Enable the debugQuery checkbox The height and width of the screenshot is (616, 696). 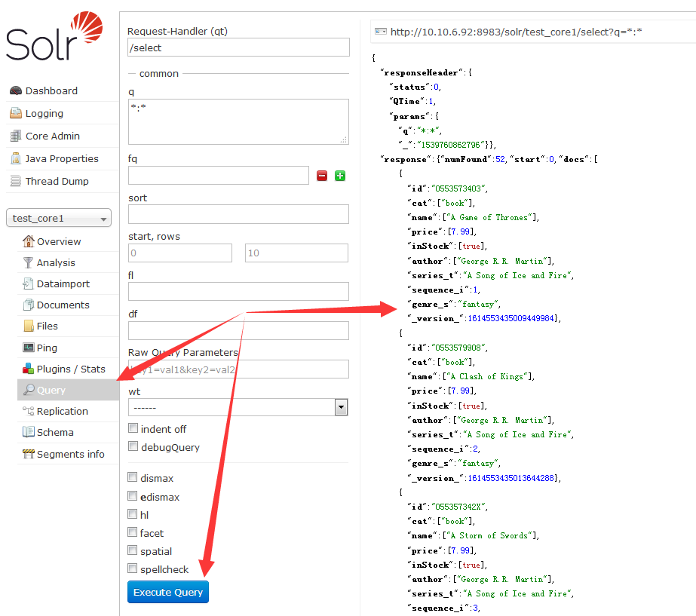(x=133, y=446)
